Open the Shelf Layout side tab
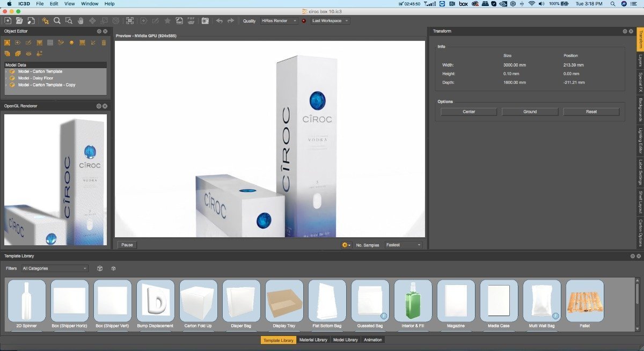 coord(640,201)
